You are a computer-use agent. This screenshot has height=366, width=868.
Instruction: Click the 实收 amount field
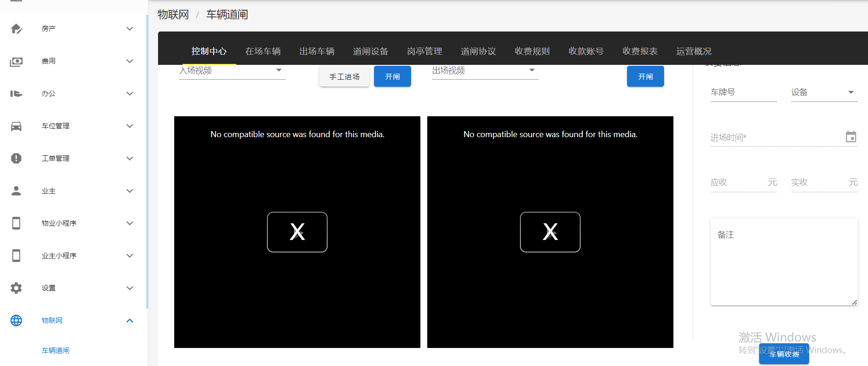824,183
